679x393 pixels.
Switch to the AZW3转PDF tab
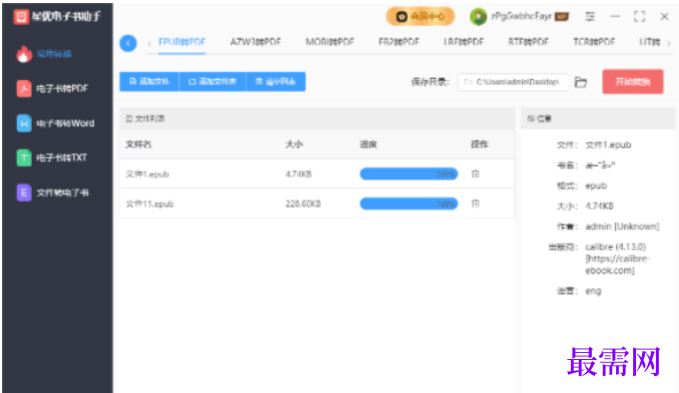click(x=255, y=42)
